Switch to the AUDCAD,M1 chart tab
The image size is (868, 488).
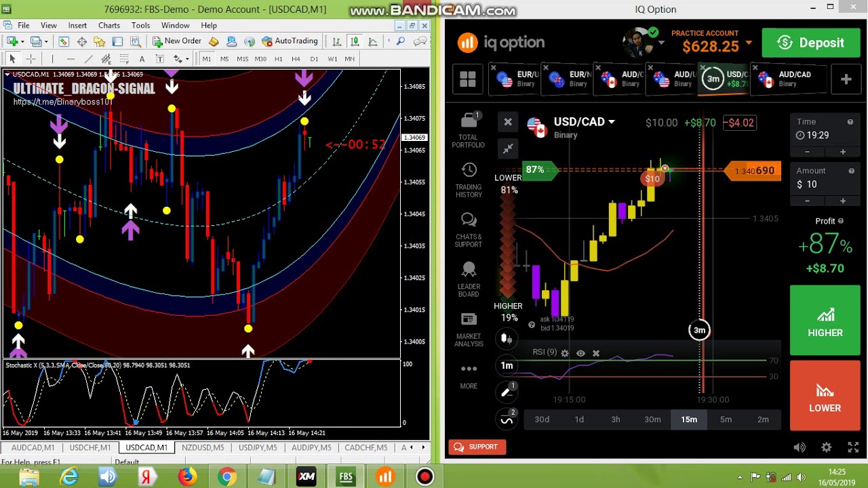(33, 447)
